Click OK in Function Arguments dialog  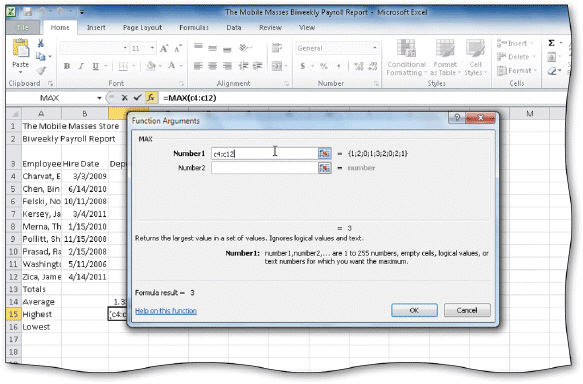[x=414, y=310]
